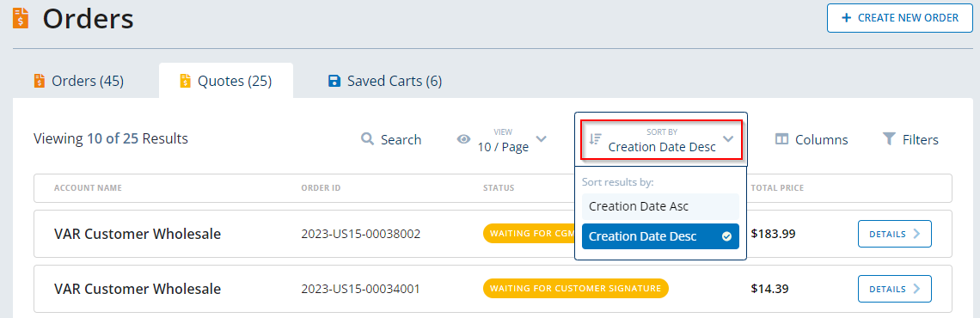Click the Saved Carts floppy disk icon

pyautogui.click(x=334, y=81)
